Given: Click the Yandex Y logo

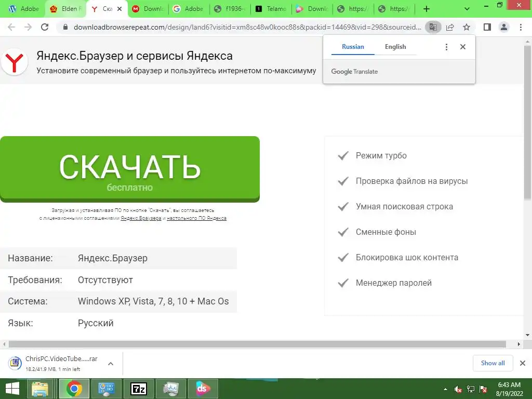Looking at the screenshot, I should (x=14, y=62).
